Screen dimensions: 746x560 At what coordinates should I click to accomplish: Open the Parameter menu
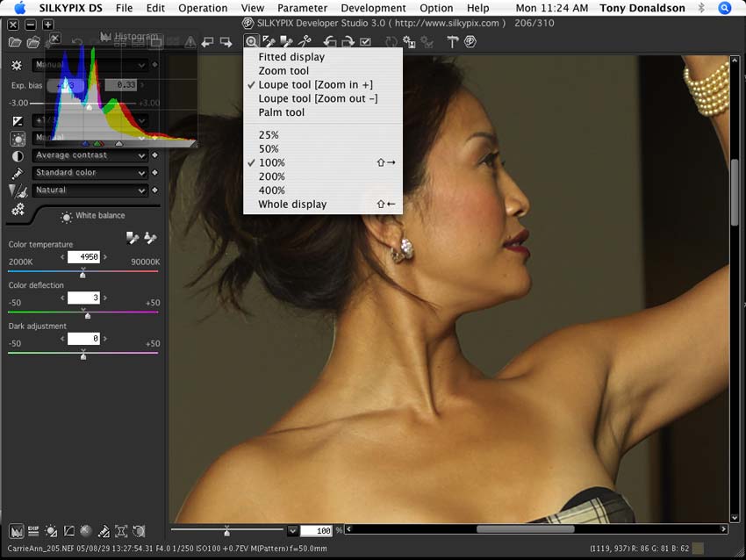[x=302, y=8]
